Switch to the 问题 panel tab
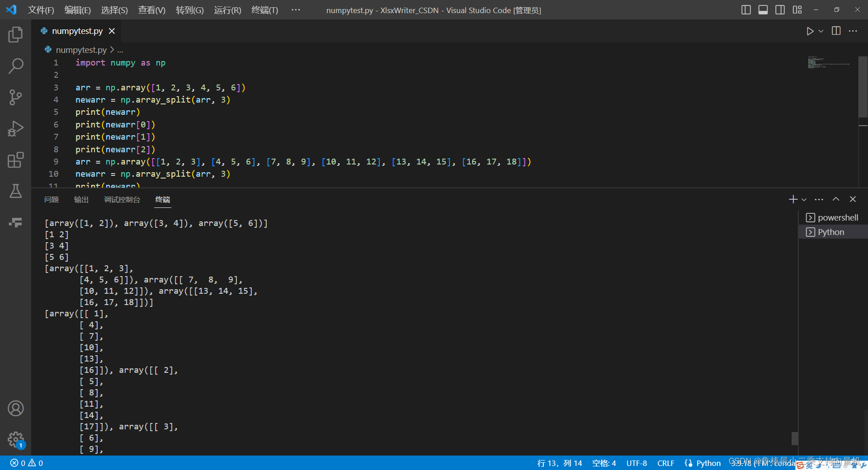868x470 pixels. (x=52, y=199)
